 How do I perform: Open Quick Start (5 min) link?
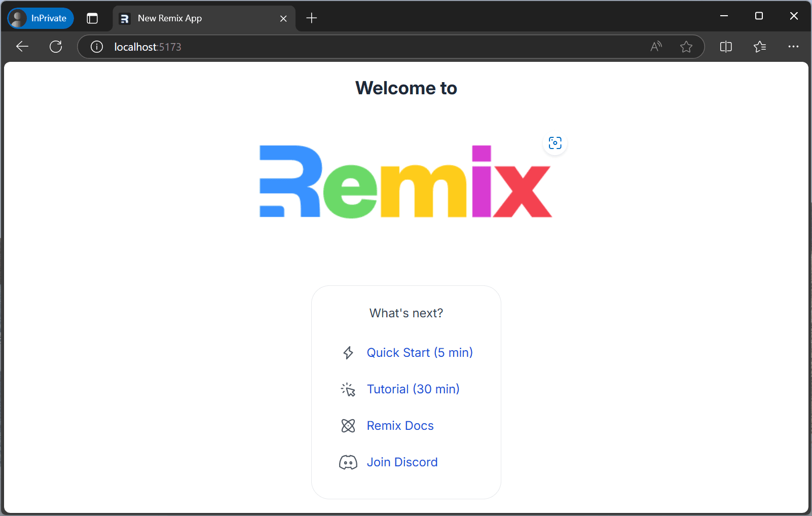coord(420,353)
